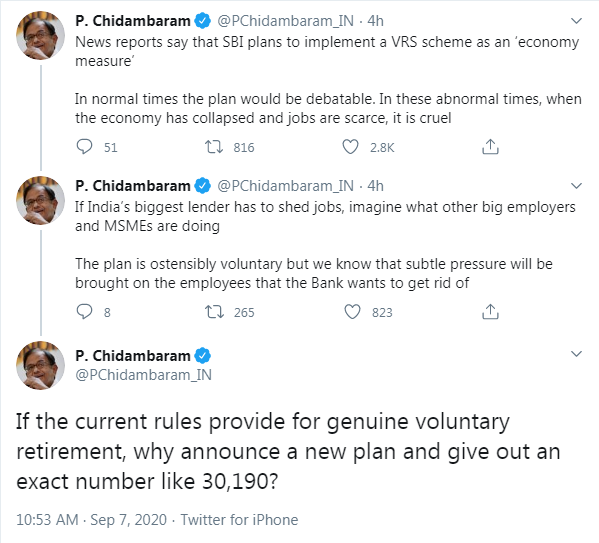Reply to the SBI VRS scheme tweet
Viewport: 599px width, 543px height.
[x=84, y=147]
